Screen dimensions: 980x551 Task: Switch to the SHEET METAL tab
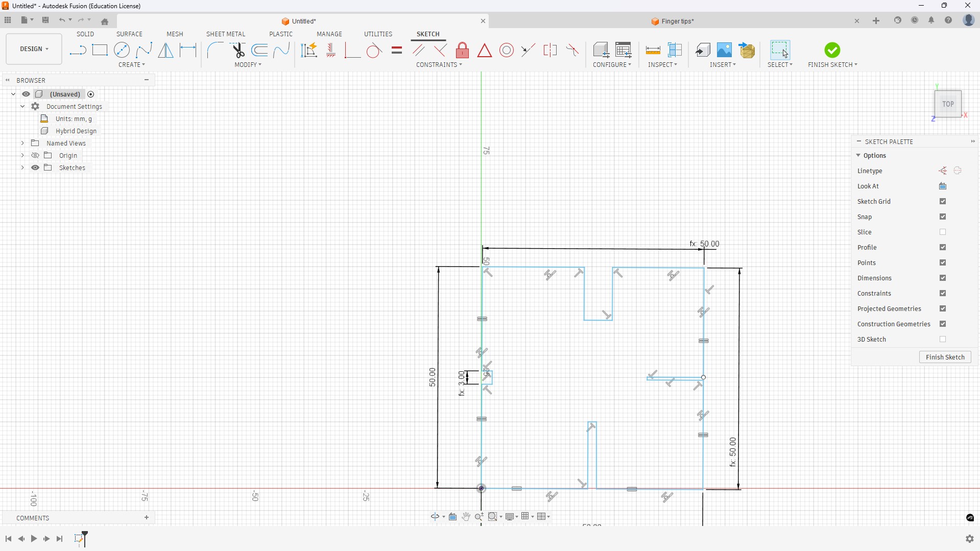pyautogui.click(x=226, y=34)
